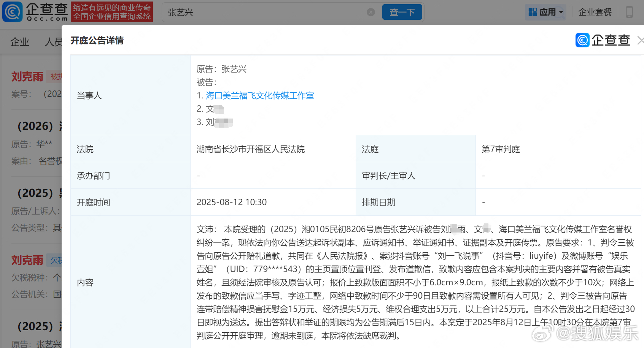Click the 承办部门 row label

click(x=93, y=176)
